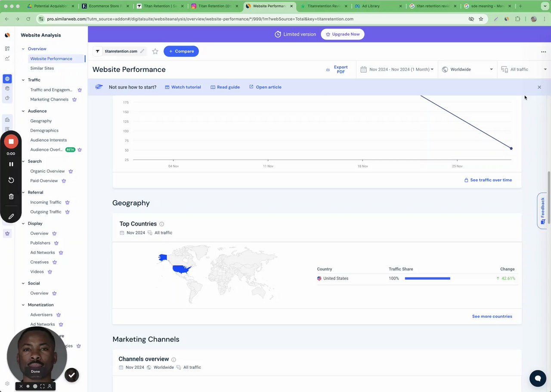Open the All traffic filter dropdown
This screenshot has width=551, height=392.
coord(524,69)
